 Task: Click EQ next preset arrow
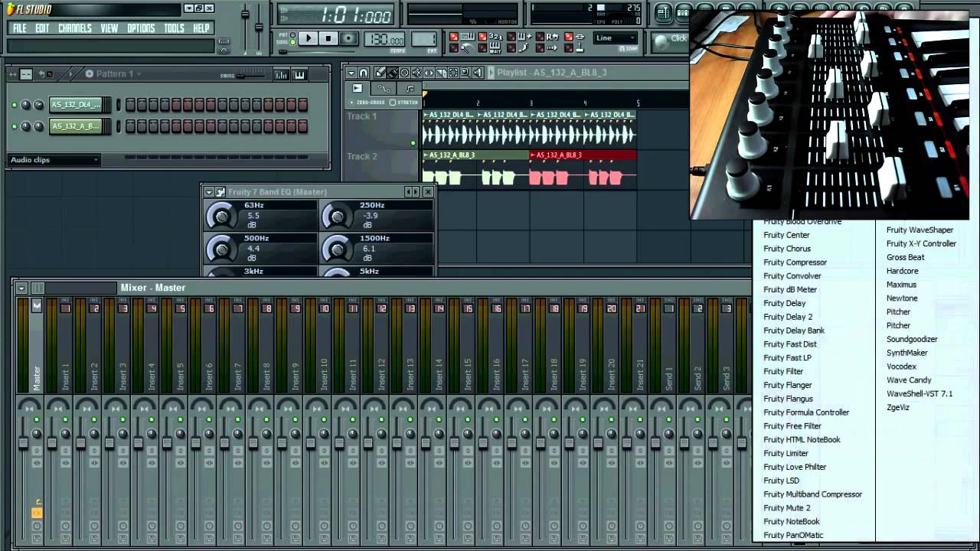(x=416, y=192)
